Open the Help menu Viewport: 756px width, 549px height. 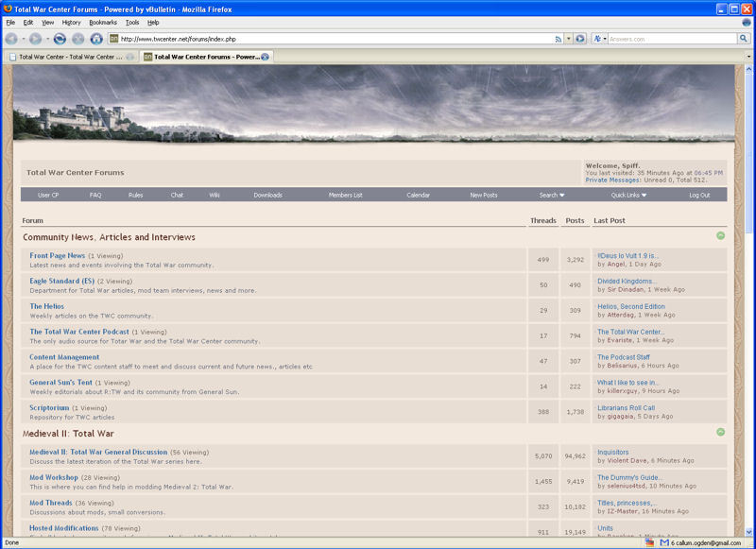click(153, 22)
